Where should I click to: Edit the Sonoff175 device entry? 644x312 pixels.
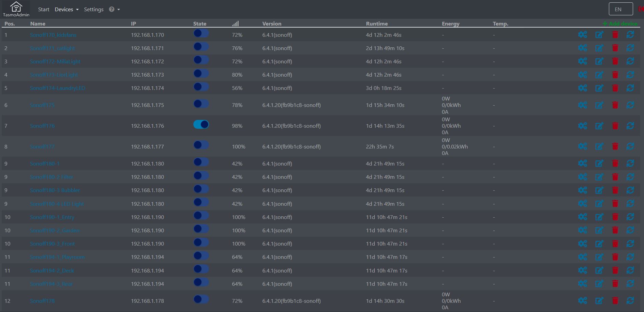coord(599,105)
